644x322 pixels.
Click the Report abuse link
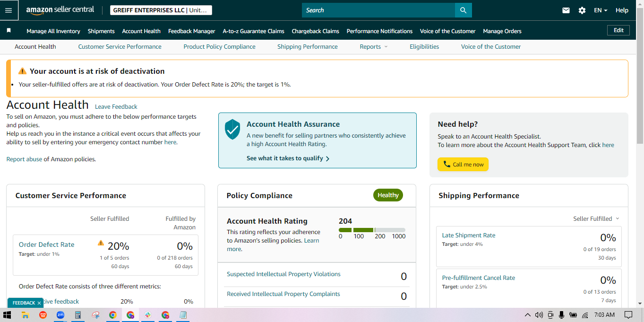pyautogui.click(x=24, y=159)
